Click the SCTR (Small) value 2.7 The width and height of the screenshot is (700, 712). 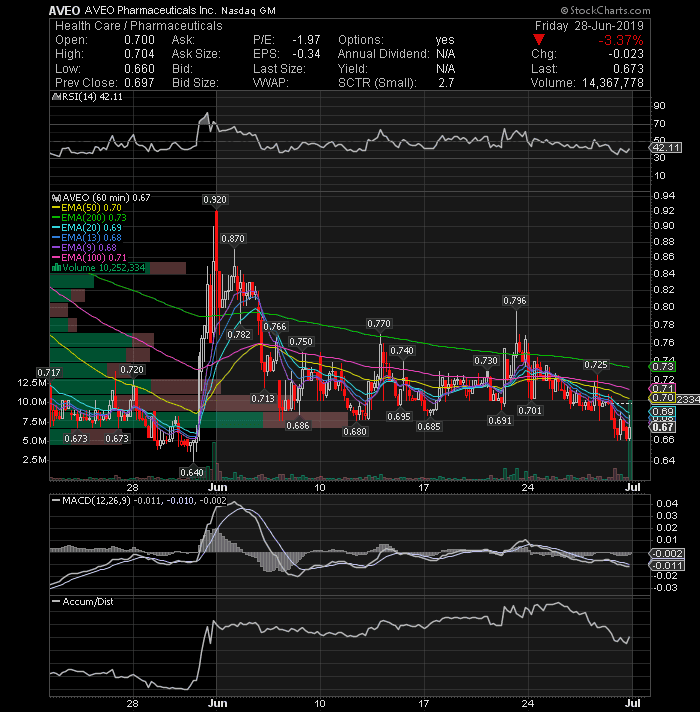point(446,83)
